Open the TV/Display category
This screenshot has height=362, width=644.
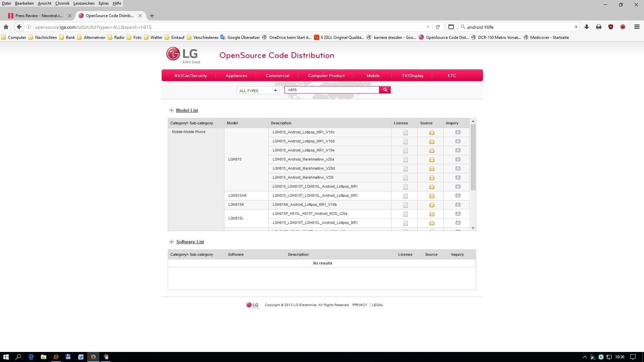[413, 76]
